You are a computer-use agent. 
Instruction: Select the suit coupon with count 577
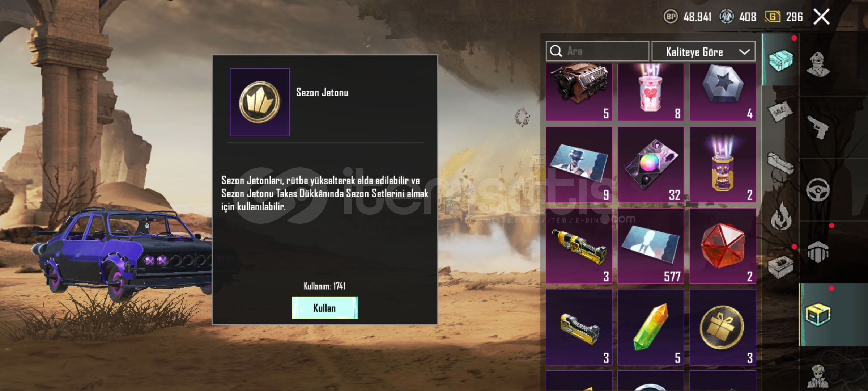pyautogui.click(x=651, y=246)
